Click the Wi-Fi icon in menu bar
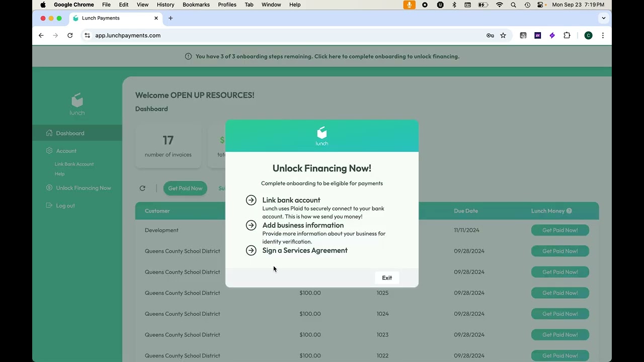This screenshot has width=644, height=362. tap(499, 5)
